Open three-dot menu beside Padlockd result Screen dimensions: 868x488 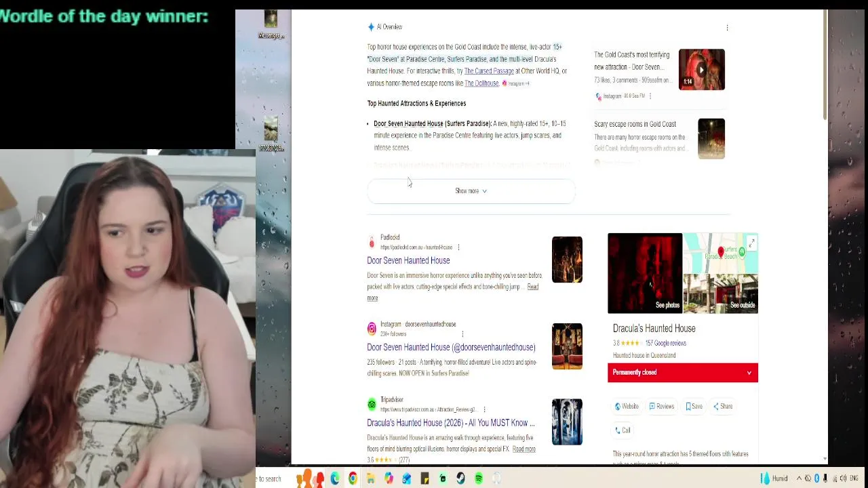point(458,247)
